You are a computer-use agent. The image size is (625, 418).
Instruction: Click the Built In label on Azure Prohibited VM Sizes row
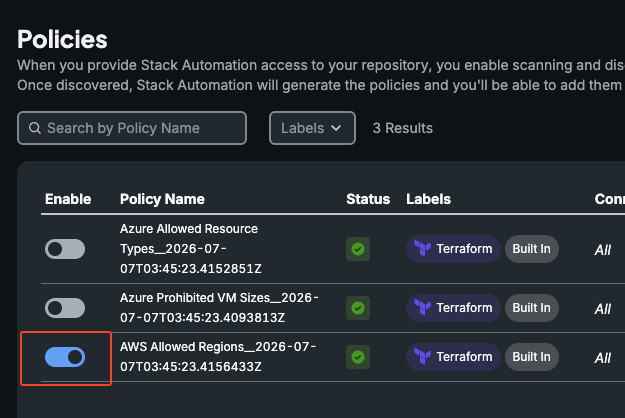click(x=532, y=308)
